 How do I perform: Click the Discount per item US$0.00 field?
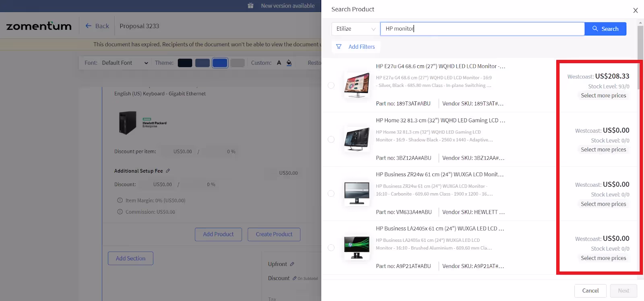[178, 152]
